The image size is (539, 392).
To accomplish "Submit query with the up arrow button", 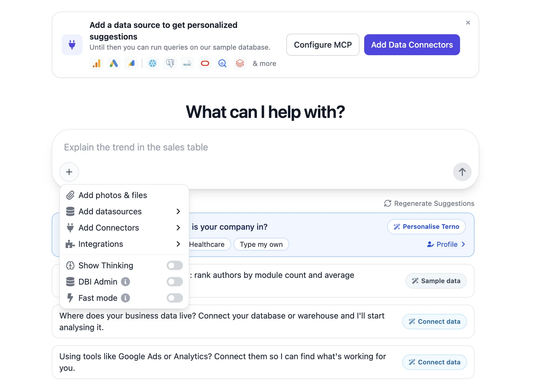I will pos(462,172).
